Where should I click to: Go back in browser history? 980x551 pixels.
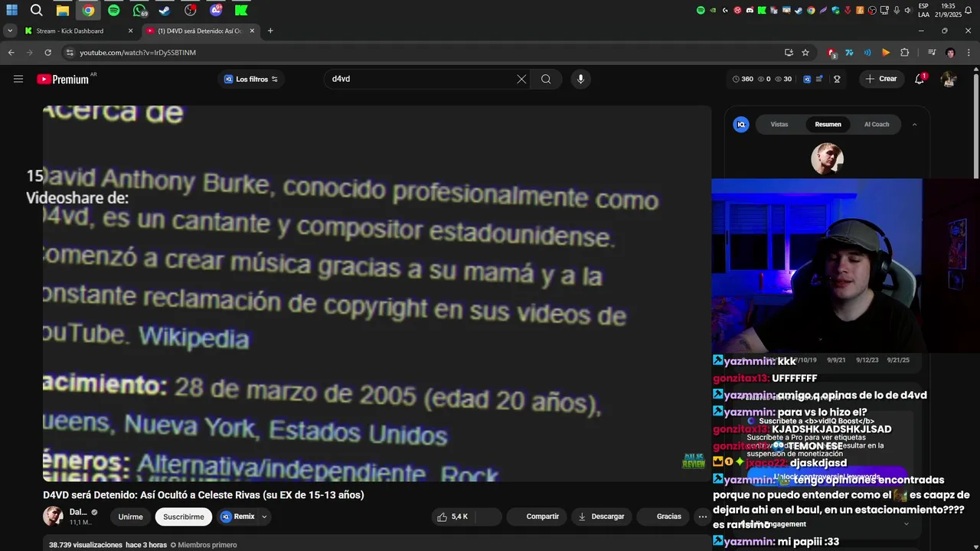coord(11,53)
